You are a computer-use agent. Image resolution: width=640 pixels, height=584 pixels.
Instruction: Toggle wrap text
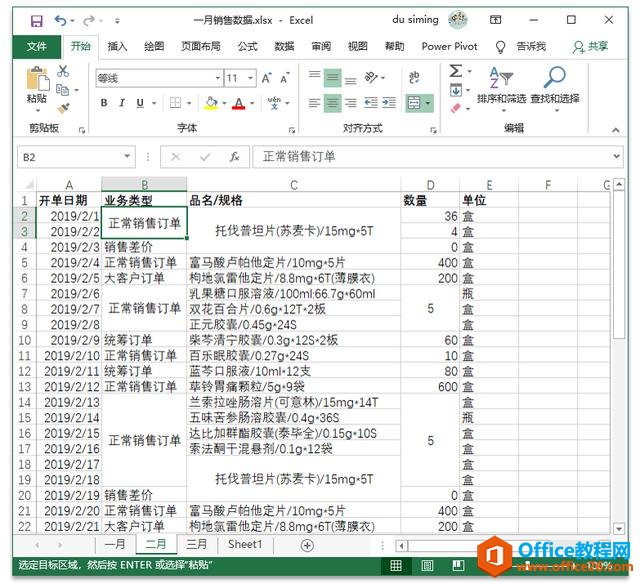coord(414,77)
